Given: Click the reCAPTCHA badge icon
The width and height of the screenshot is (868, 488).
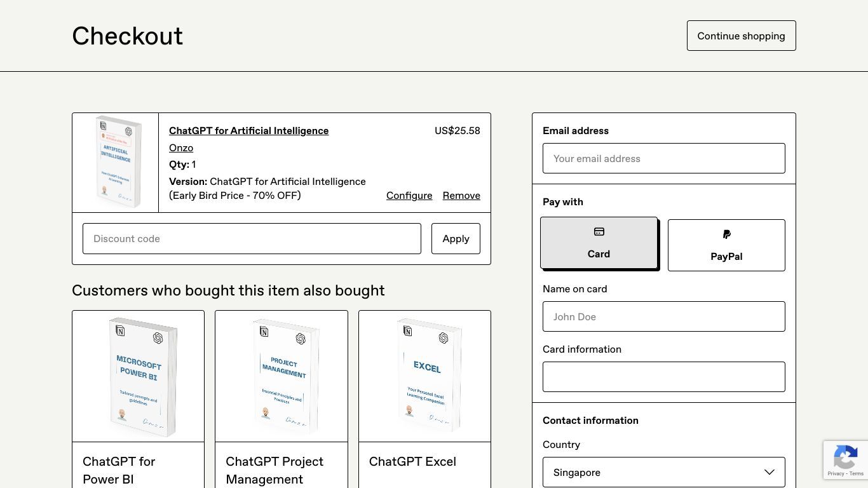Looking at the screenshot, I should 845,457.
